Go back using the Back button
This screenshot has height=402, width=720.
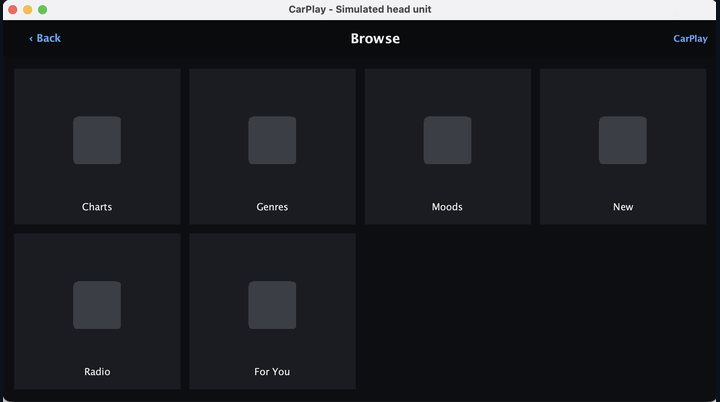pyautogui.click(x=45, y=38)
